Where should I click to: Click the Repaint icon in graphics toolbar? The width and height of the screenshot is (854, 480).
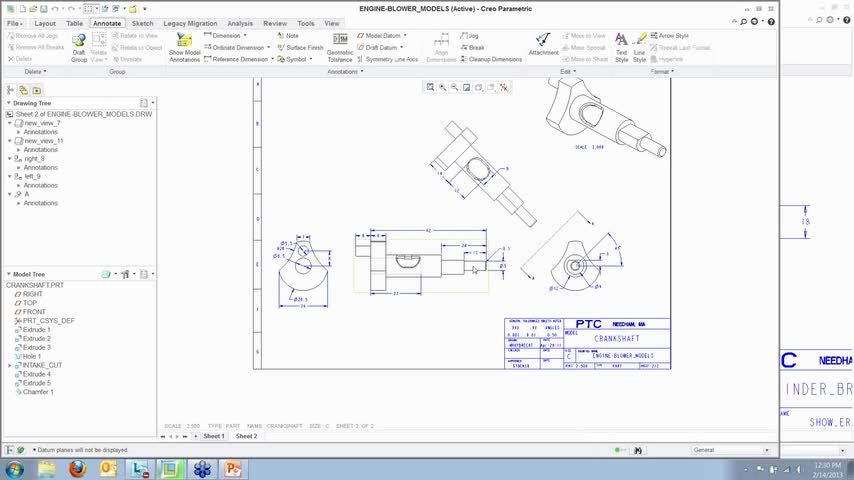[x=467, y=87]
